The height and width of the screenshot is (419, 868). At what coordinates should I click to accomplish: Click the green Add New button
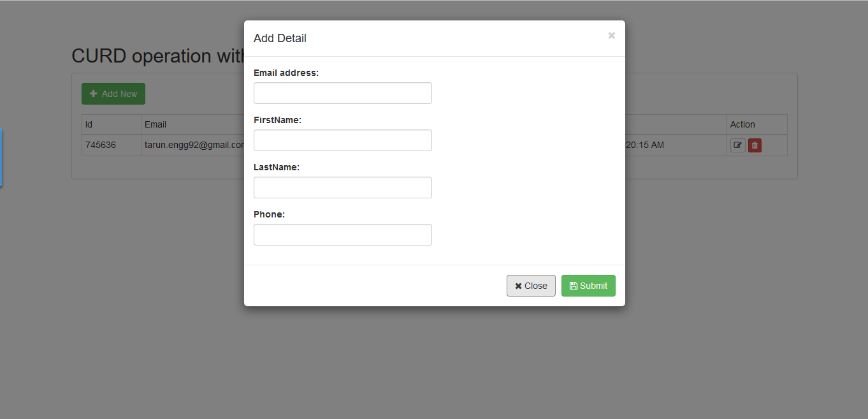(113, 94)
